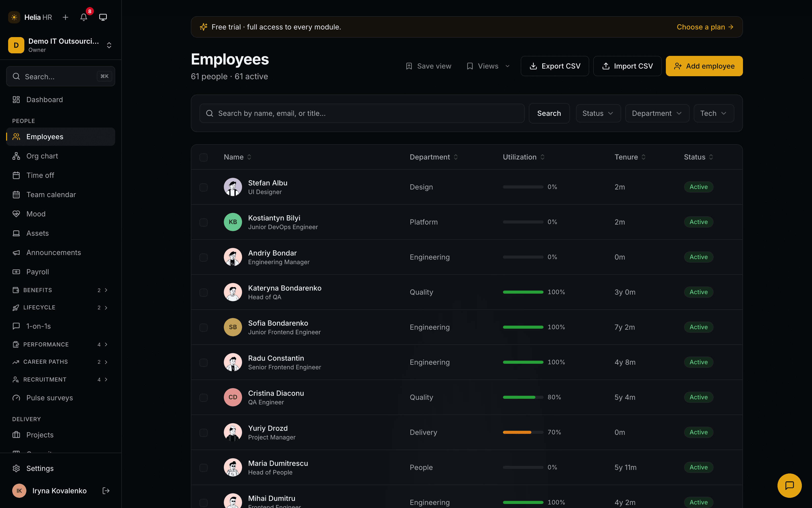Follow the Choose a plan link

(x=705, y=27)
